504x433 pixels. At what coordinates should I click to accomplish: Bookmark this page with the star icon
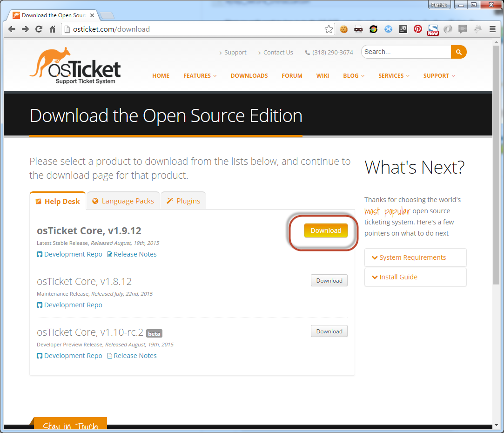329,29
